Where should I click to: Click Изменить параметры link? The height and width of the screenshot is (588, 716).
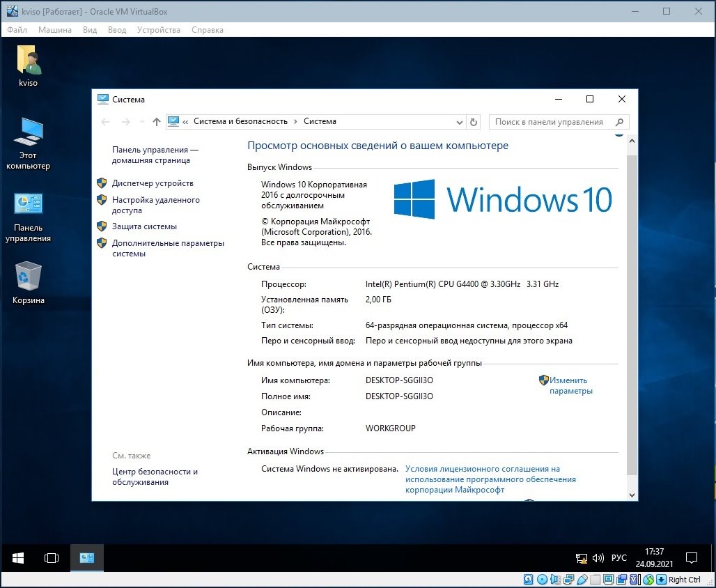tap(570, 385)
